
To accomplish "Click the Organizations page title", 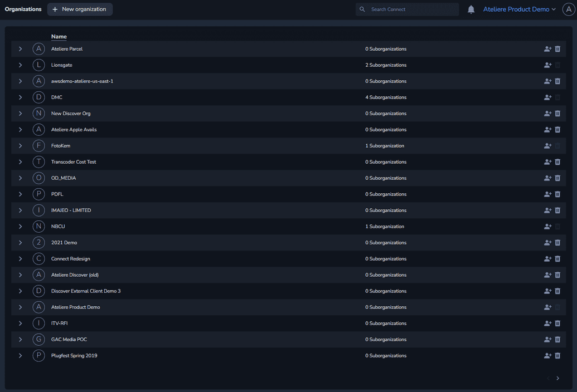I will click(23, 9).
